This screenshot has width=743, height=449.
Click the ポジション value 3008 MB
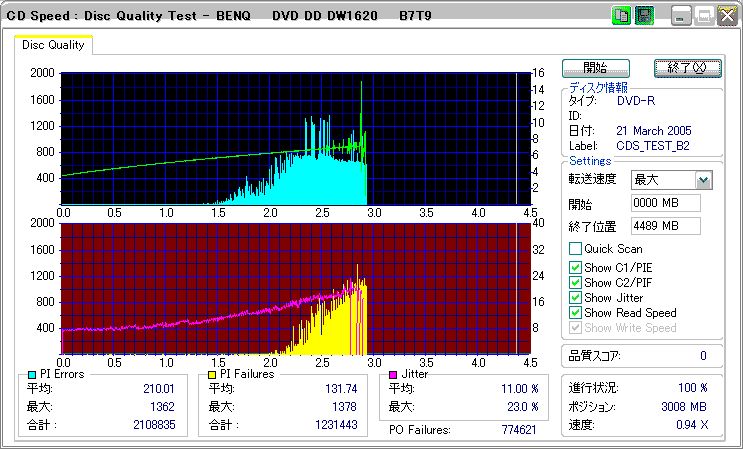(x=684, y=407)
